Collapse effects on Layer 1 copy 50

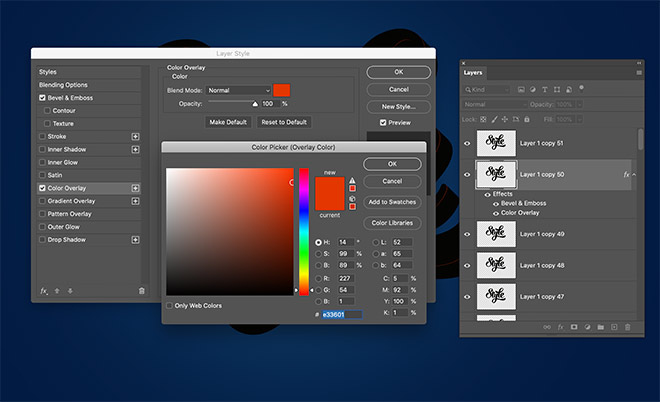point(635,174)
